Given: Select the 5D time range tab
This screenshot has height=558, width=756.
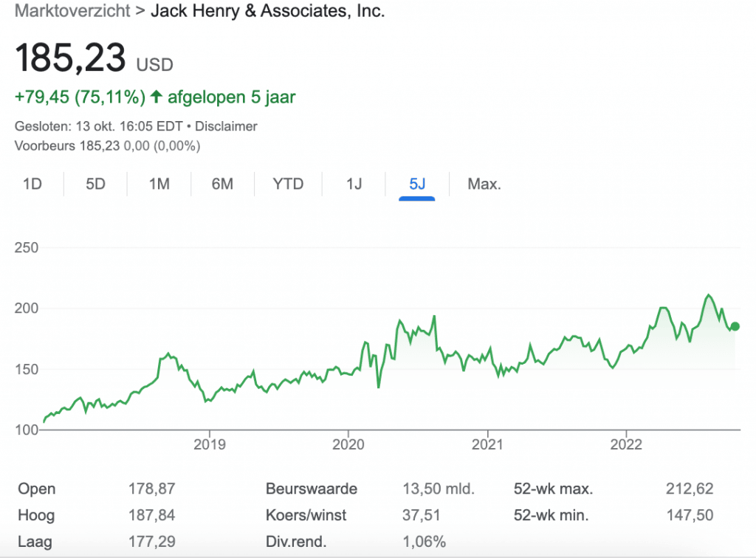Looking at the screenshot, I should (95, 184).
